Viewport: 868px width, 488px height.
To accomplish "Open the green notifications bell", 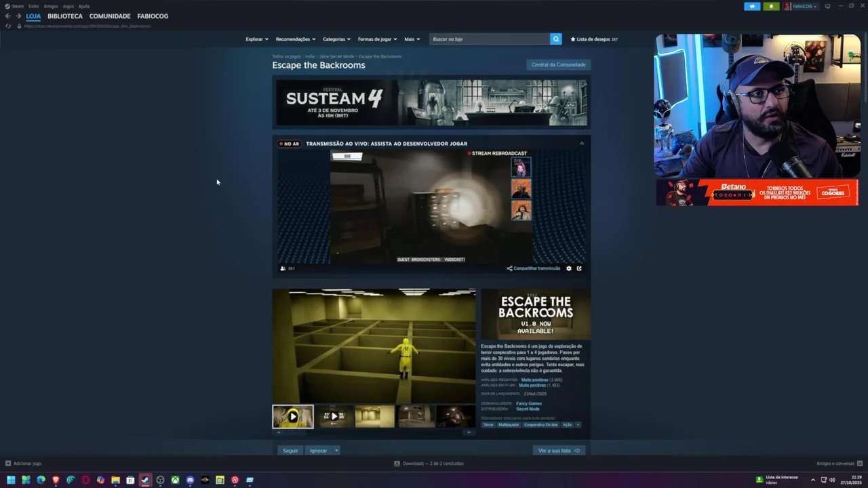I will 771,6.
